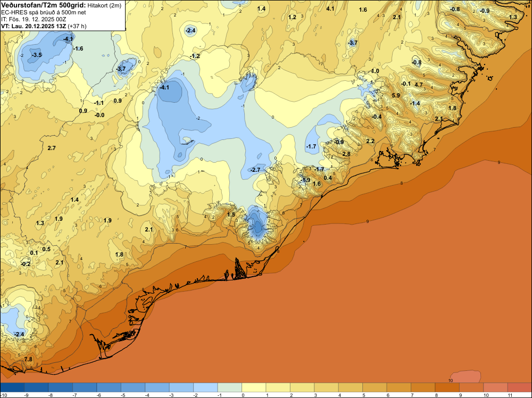Pick the legend swatch between 5 and 6
The height and width of the screenshot is (398, 532).
[x=375, y=387]
